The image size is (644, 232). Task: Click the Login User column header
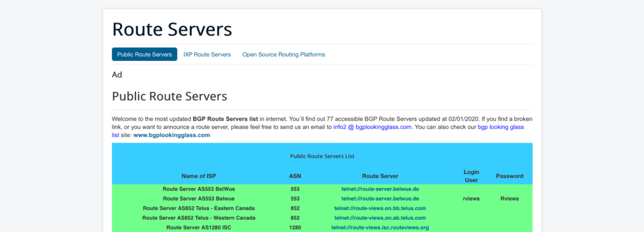click(471, 176)
